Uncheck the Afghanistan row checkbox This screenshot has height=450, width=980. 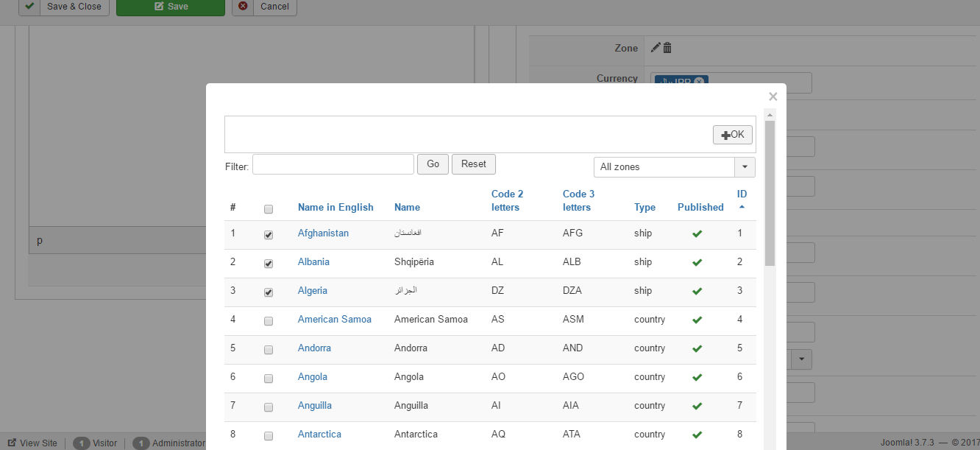coord(269,235)
